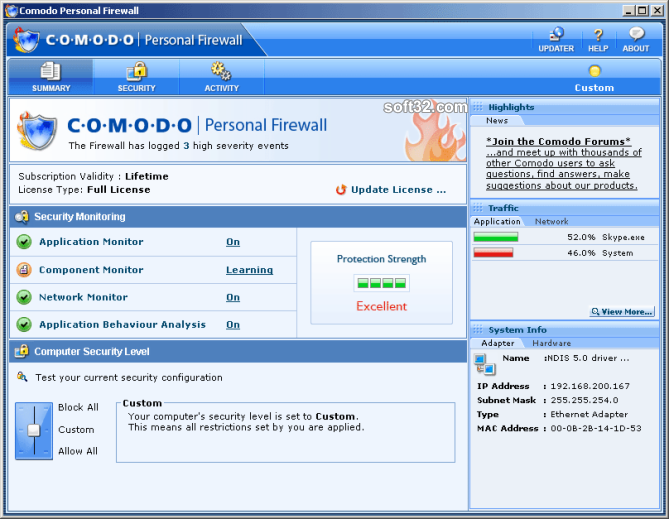Select the Custom security level label
Image resolution: width=669 pixels, height=519 pixels.
pyautogui.click(x=76, y=430)
